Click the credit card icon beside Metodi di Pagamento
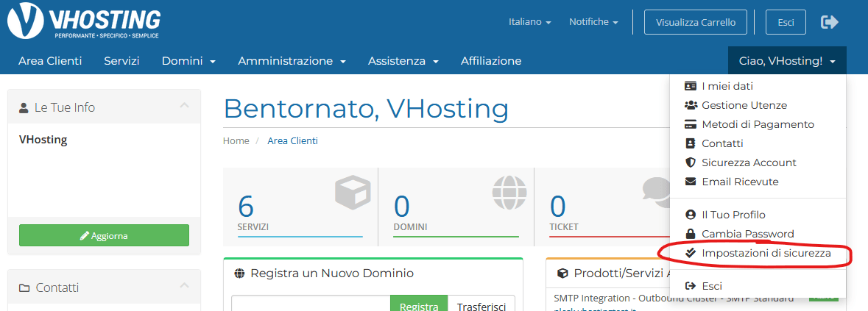 [690, 124]
